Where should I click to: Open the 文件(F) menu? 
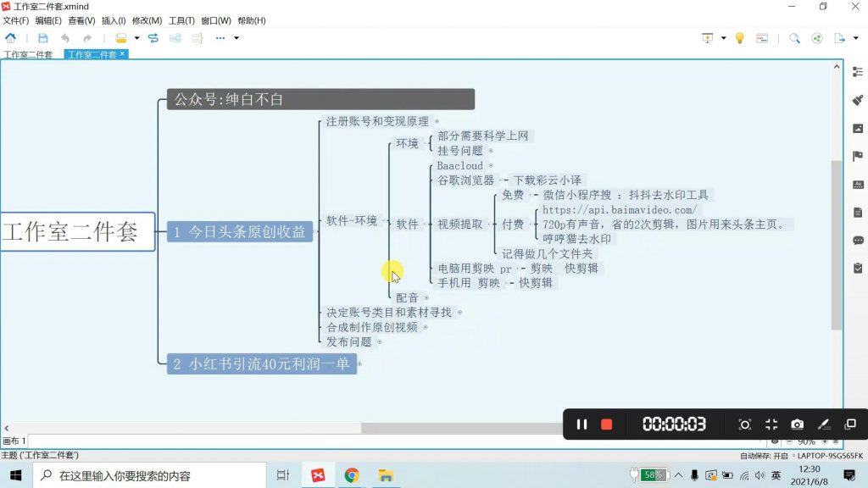15,20
